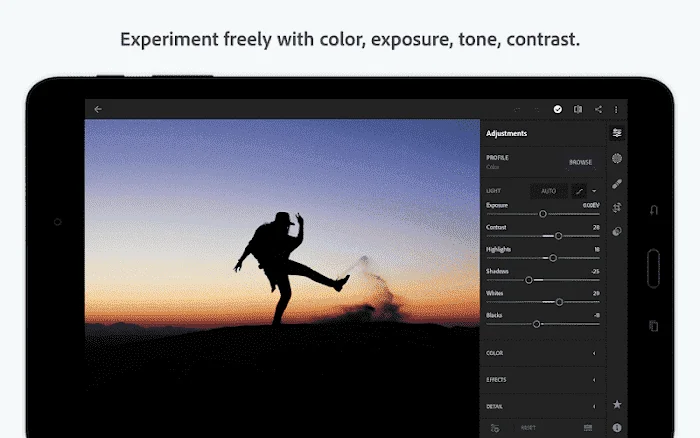Open the star rating icon
Image resolution: width=700 pixels, height=438 pixels.
[x=617, y=405]
